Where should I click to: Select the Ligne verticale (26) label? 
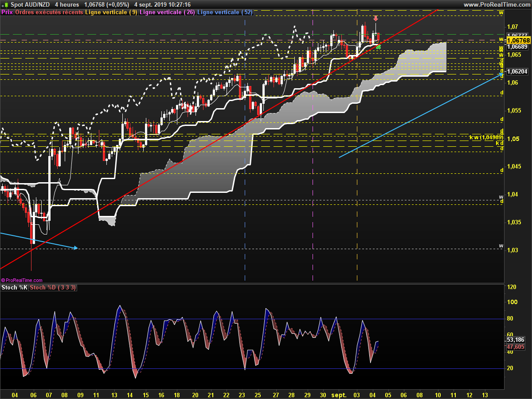(167, 12)
